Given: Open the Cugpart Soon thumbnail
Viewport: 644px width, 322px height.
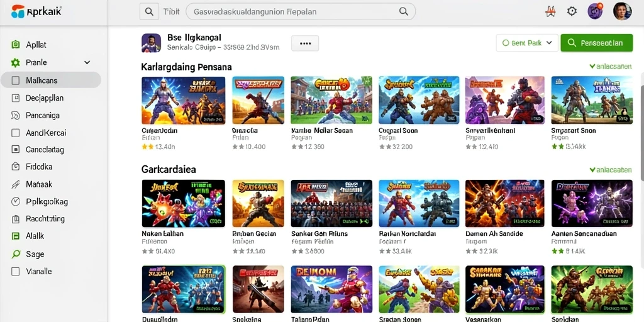Looking at the screenshot, I should click(419, 100).
